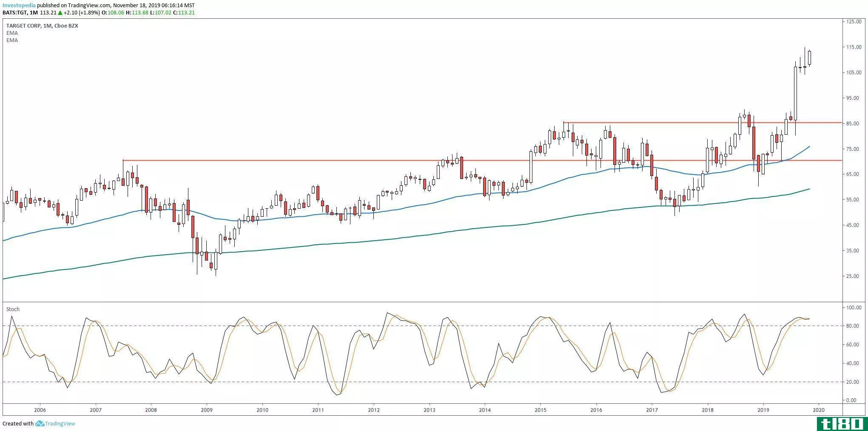Click the 2014 year label on time axis
868x431 pixels.
pyautogui.click(x=485, y=410)
